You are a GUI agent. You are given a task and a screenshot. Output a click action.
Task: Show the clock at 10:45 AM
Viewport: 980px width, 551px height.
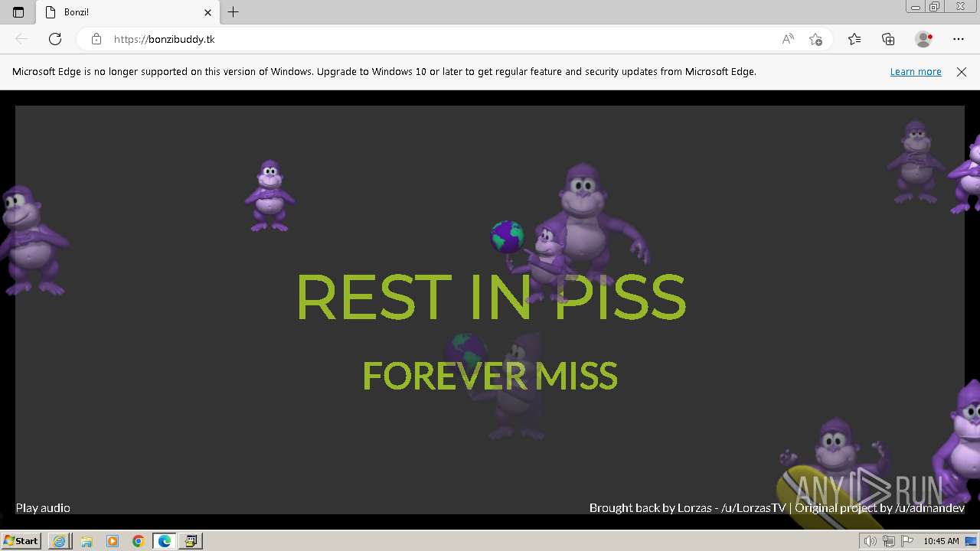click(x=941, y=541)
